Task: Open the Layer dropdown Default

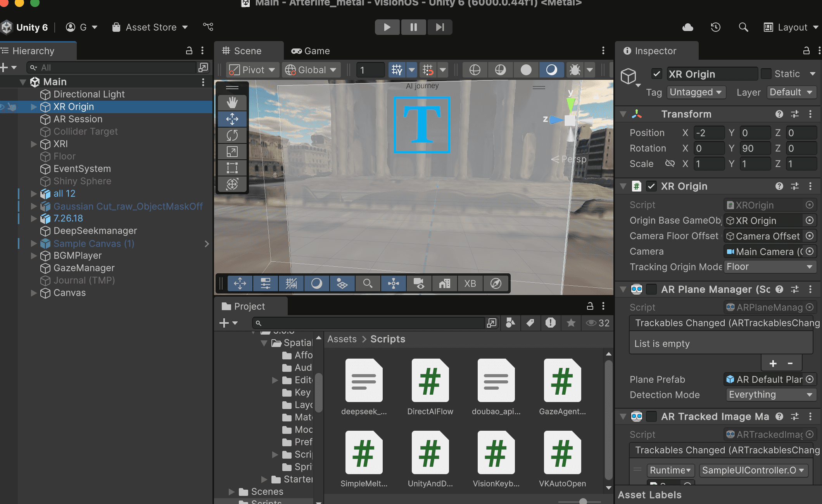Action: coord(791,92)
